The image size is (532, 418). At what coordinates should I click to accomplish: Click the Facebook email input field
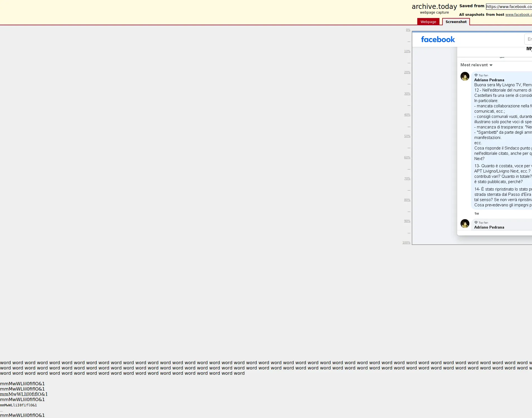pyautogui.click(x=529, y=39)
